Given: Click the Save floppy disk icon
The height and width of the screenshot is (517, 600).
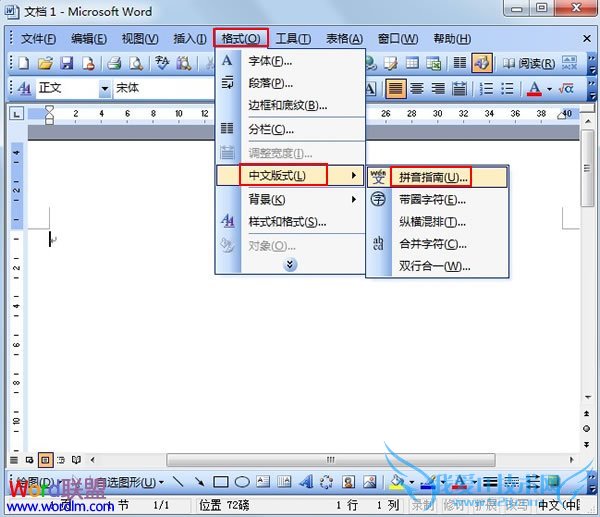Looking at the screenshot, I should tap(67, 63).
